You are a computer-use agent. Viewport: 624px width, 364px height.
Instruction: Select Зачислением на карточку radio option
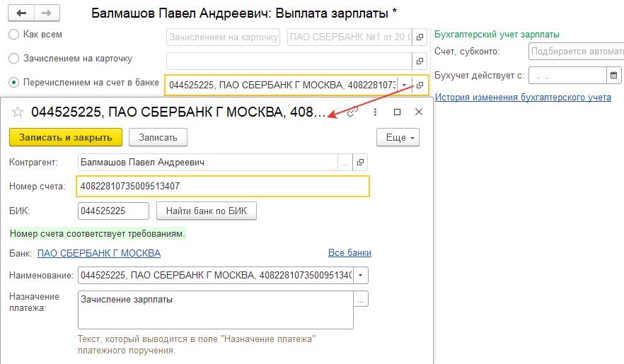(x=13, y=59)
